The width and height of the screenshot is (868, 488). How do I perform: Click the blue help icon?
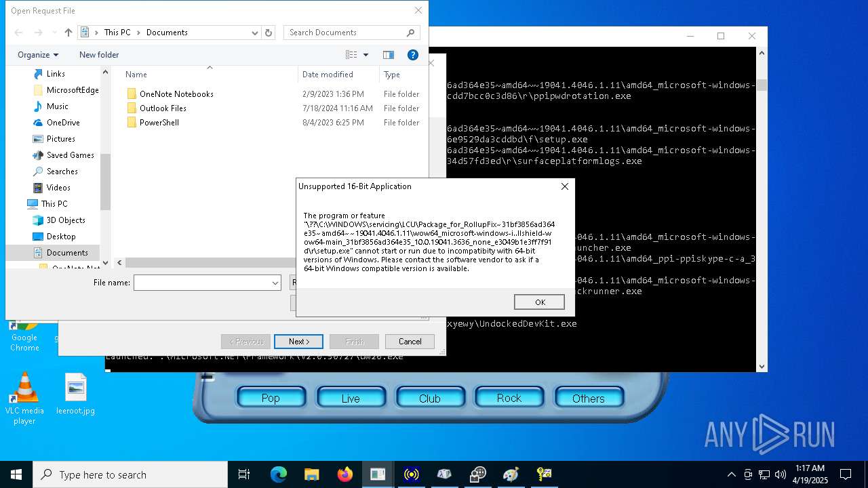point(412,55)
